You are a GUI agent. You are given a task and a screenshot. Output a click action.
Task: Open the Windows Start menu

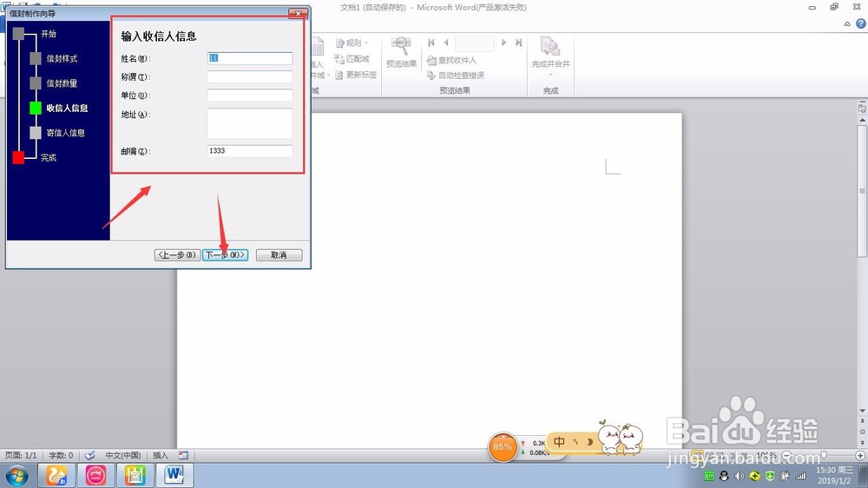coord(17,476)
